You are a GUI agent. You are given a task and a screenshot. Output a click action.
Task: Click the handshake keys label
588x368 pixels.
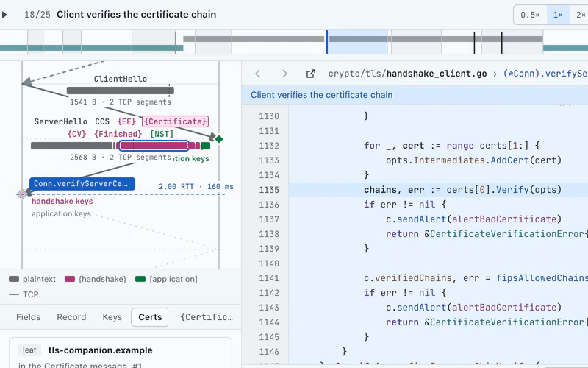62,201
